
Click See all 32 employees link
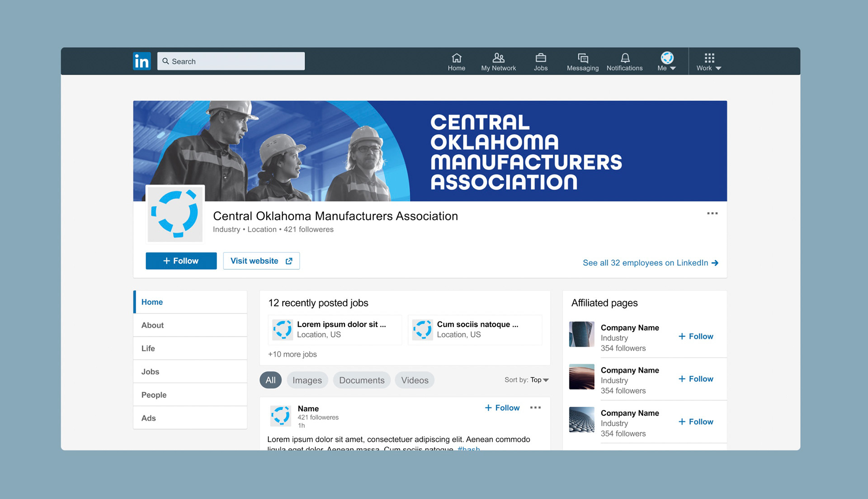pos(650,263)
